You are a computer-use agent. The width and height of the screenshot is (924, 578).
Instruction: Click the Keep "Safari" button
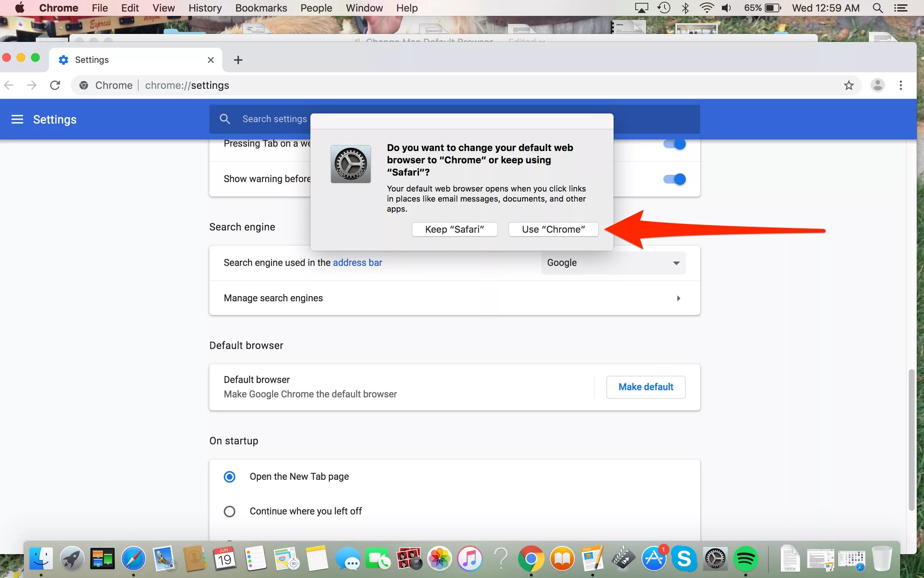[x=454, y=229]
